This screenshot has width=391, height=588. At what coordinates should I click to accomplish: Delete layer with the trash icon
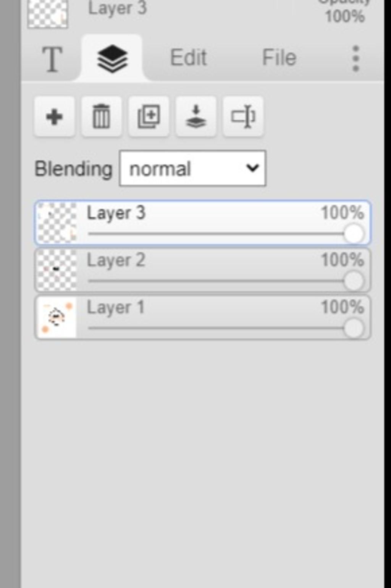(x=101, y=116)
